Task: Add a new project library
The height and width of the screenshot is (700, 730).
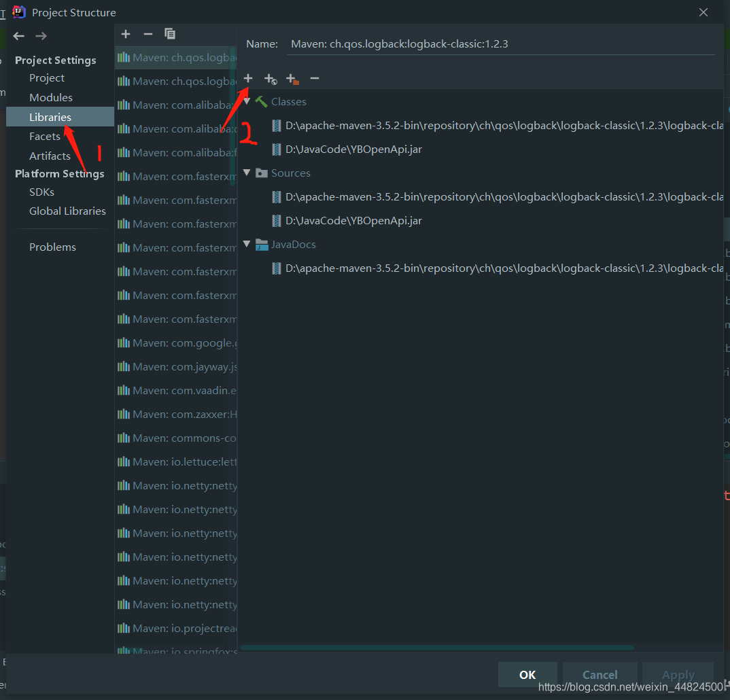Action: 126,34
